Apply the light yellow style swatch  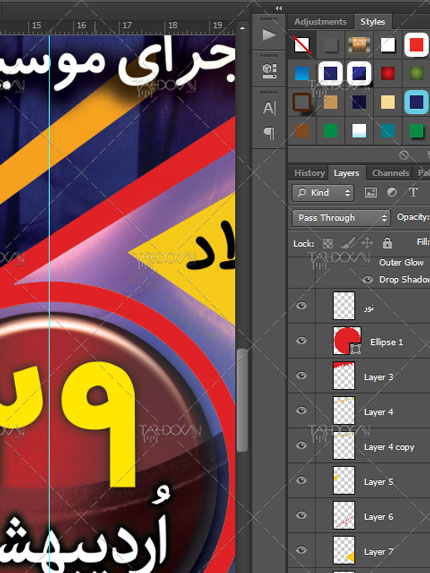click(x=388, y=102)
